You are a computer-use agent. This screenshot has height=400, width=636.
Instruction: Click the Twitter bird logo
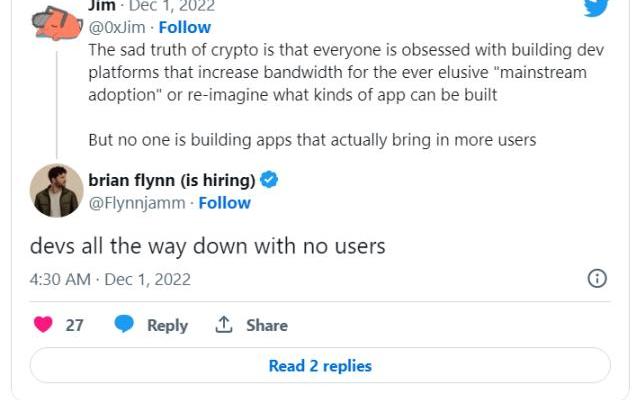tap(596, 7)
